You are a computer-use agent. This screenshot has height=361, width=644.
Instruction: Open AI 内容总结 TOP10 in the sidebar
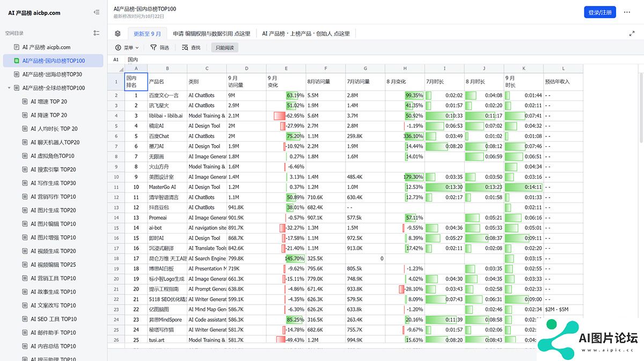click(x=53, y=346)
